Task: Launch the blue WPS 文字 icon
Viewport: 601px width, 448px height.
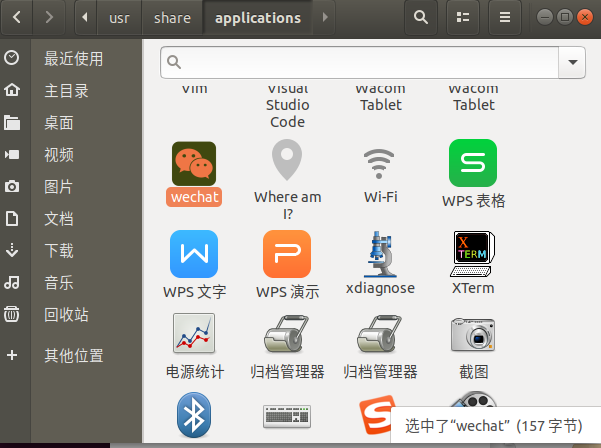Action: click(x=194, y=254)
